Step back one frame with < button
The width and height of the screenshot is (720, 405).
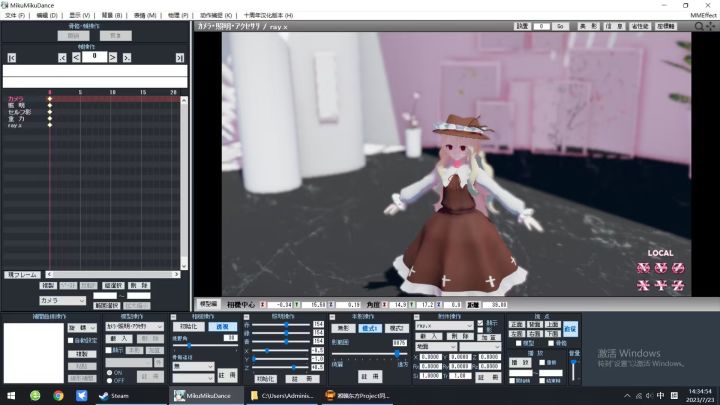pyautogui.click(x=76, y=57)
